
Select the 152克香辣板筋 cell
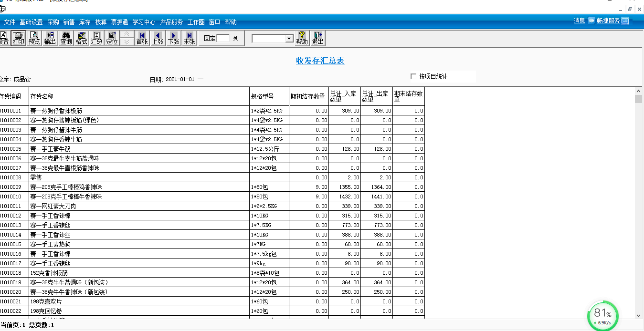coord(139,273)
